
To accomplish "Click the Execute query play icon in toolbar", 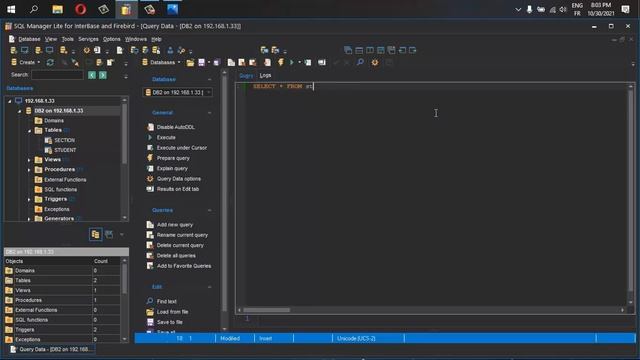I will [292, 62].
